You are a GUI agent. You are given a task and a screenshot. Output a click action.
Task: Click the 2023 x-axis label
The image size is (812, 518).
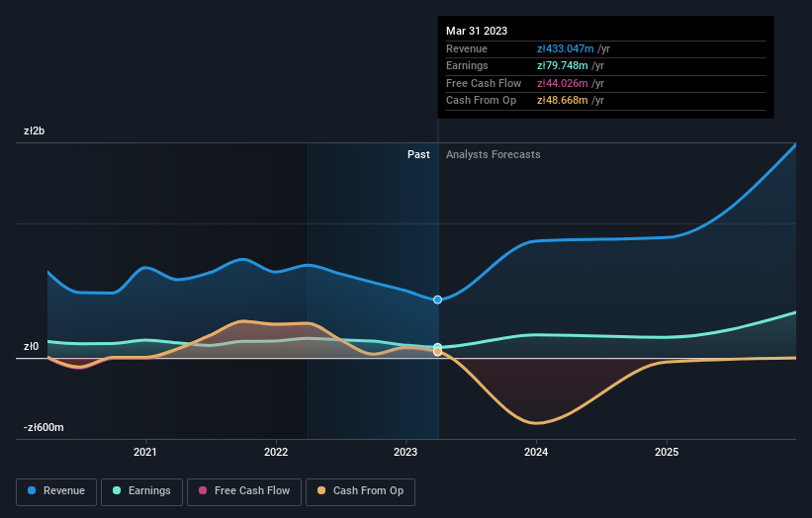[406, 452]
